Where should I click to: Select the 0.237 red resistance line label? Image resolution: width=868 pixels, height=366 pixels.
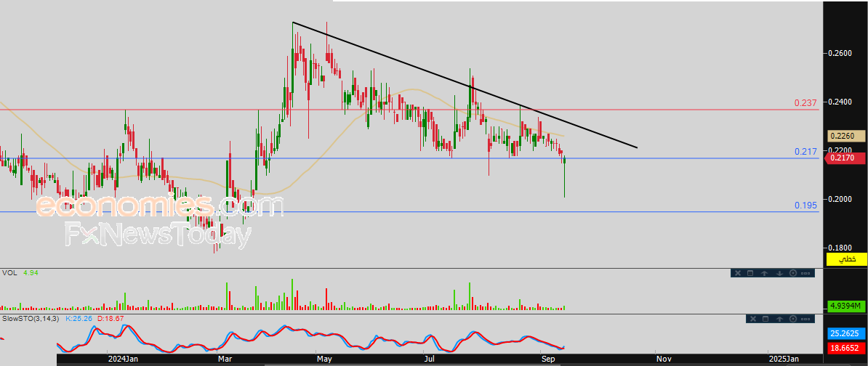[805, 103]
